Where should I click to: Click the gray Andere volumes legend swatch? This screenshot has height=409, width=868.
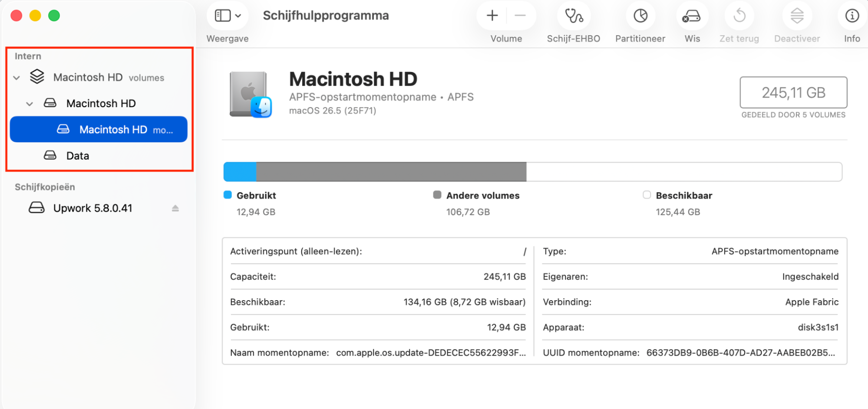437,195
